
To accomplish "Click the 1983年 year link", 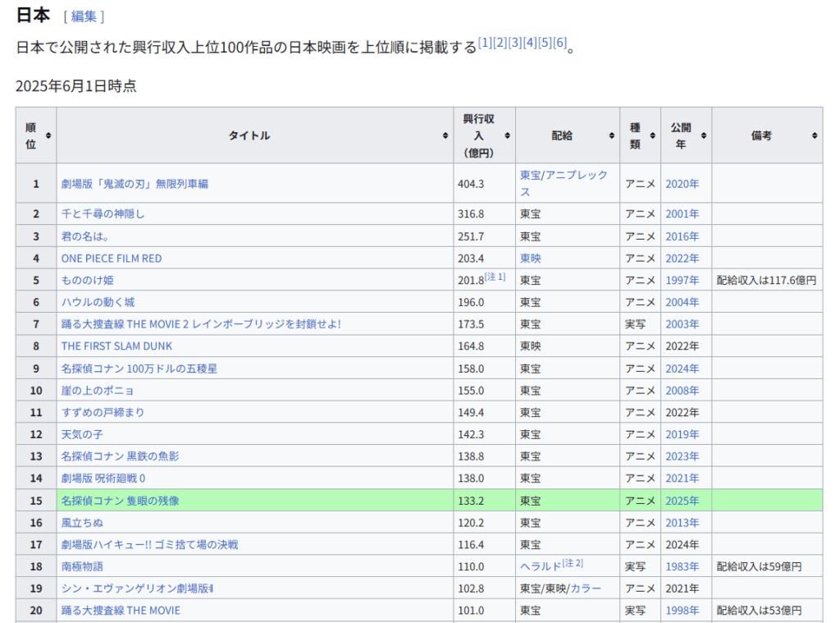I will pos(682,566).
